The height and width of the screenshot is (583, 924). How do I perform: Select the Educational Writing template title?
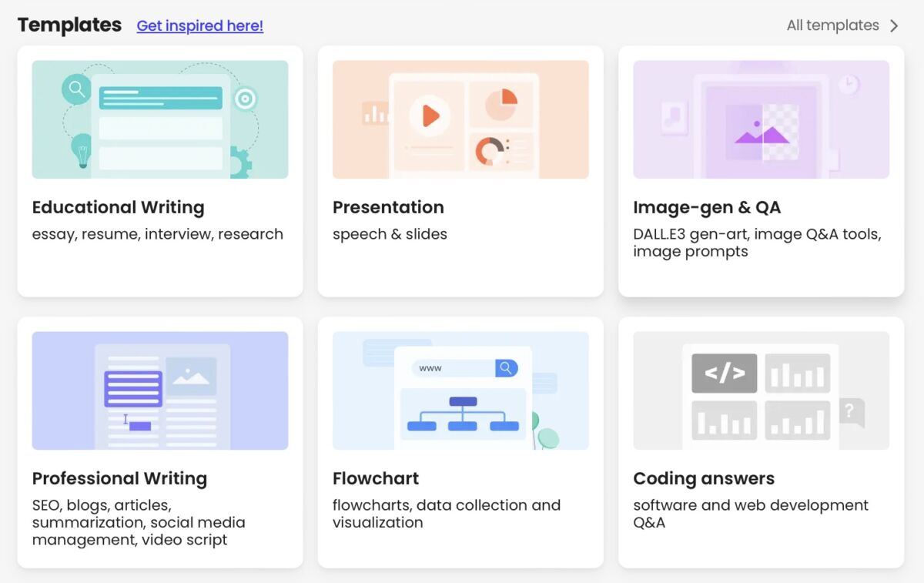[x=118, y=207]
